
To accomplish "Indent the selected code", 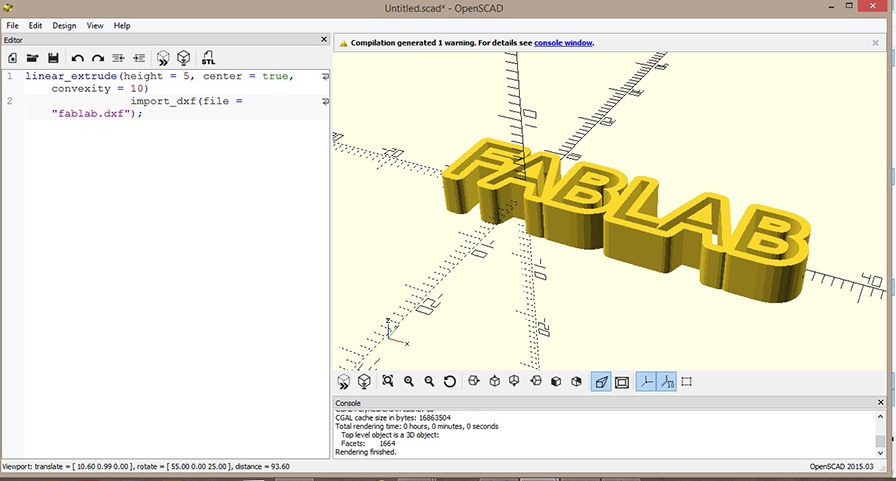I will tap(139, 58).
